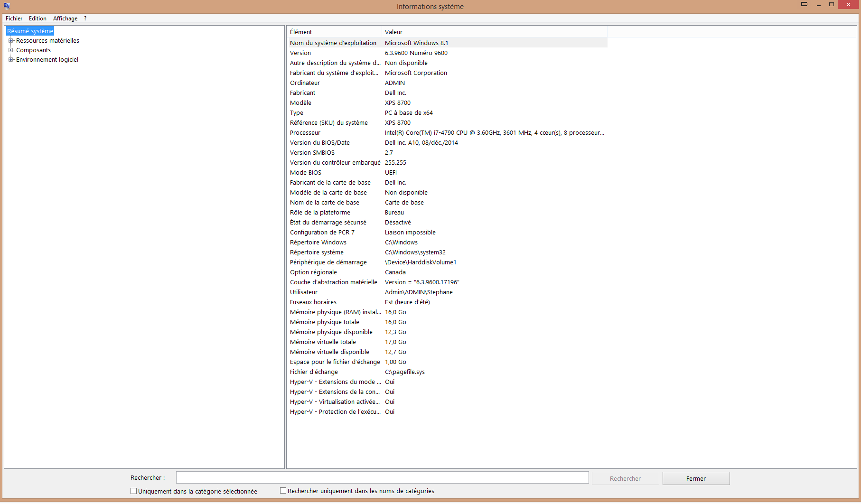861x504 pixels.
Task: Select the Mémoire virtuelle totale row
Action: tap(448, 342)
